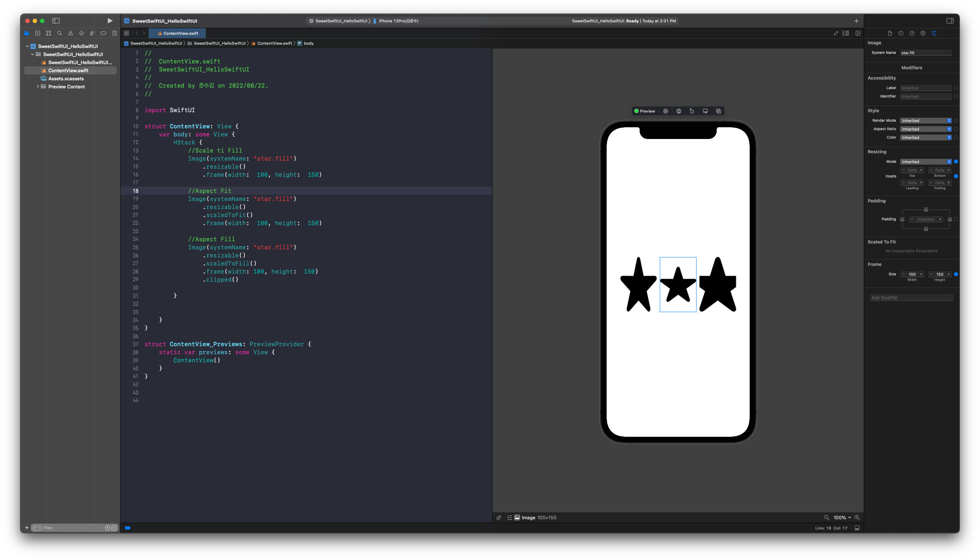This screenshot has width=980, height=560.
Task: Expand the Preview Content folder
Action: pos(38,87)
